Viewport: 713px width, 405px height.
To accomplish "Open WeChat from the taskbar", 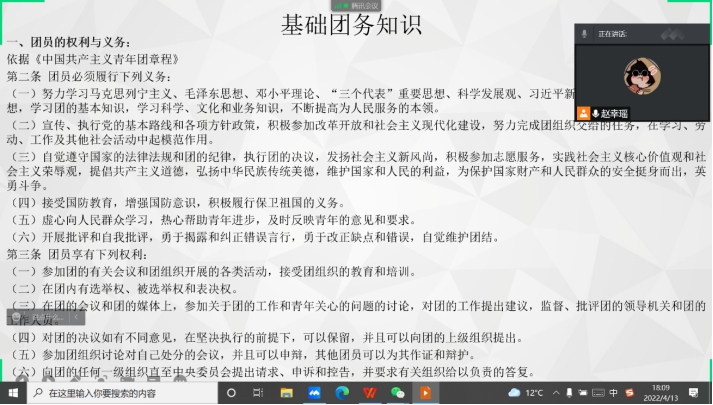I will pos(397,393).
